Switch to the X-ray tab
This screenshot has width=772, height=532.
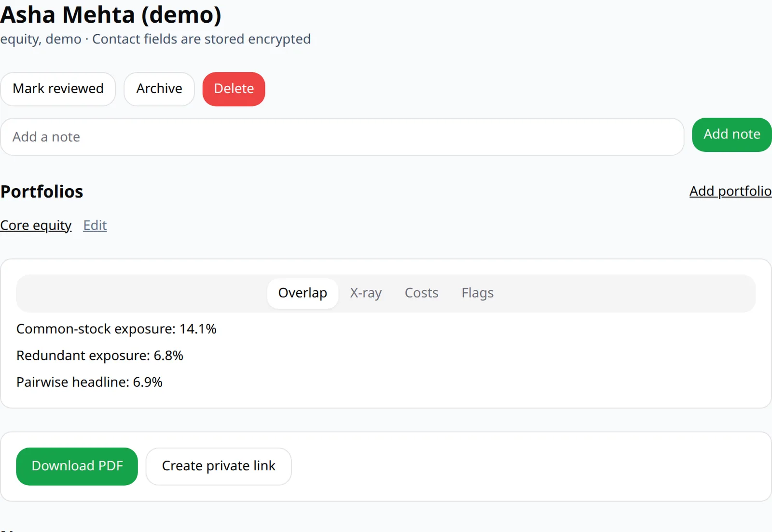click(366, 293)
